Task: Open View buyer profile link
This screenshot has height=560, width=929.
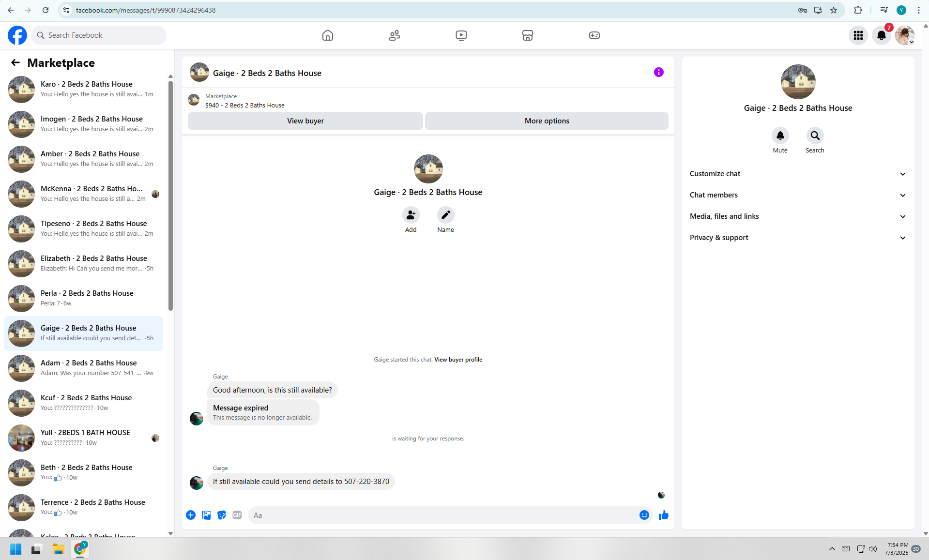Action: 458,360
